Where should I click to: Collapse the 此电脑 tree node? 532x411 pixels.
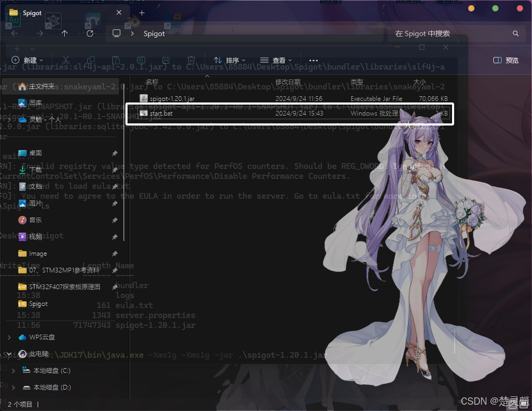pos(9,354)
